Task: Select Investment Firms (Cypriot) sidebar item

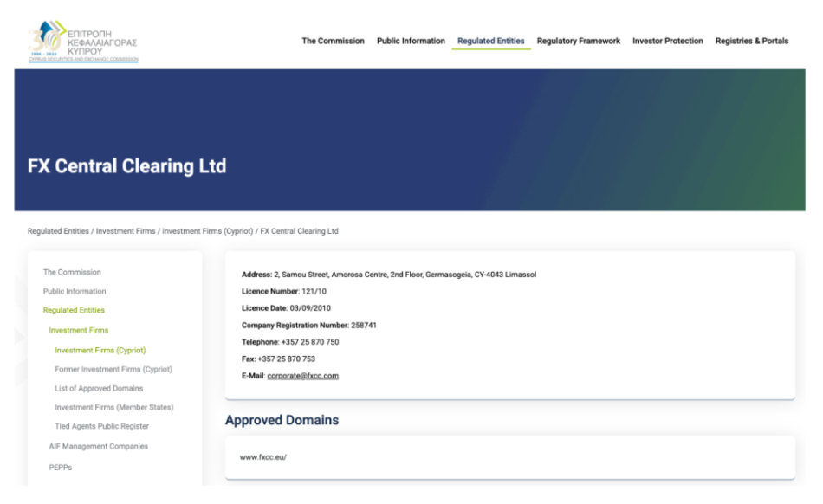Action: (x=100, y=351)
